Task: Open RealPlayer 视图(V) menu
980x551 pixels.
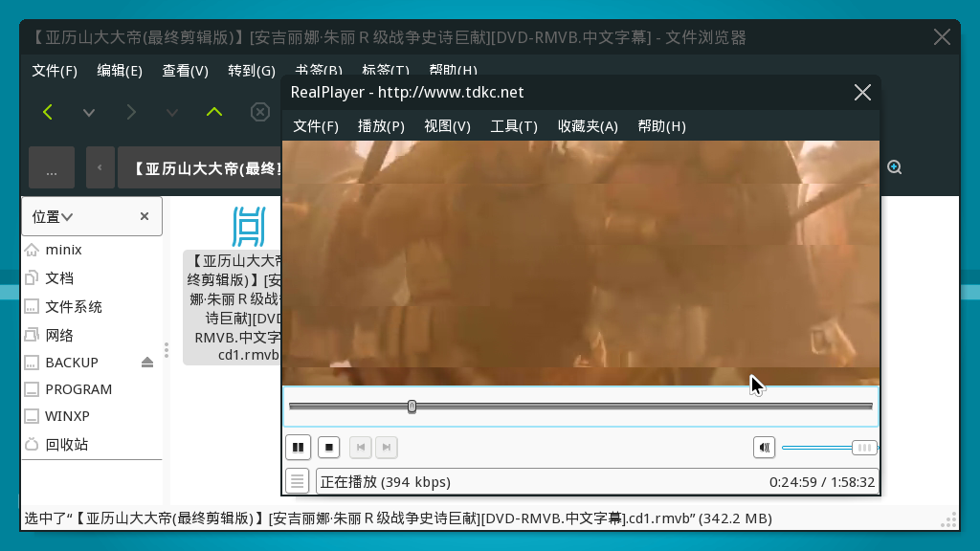Action: [448, 126]
